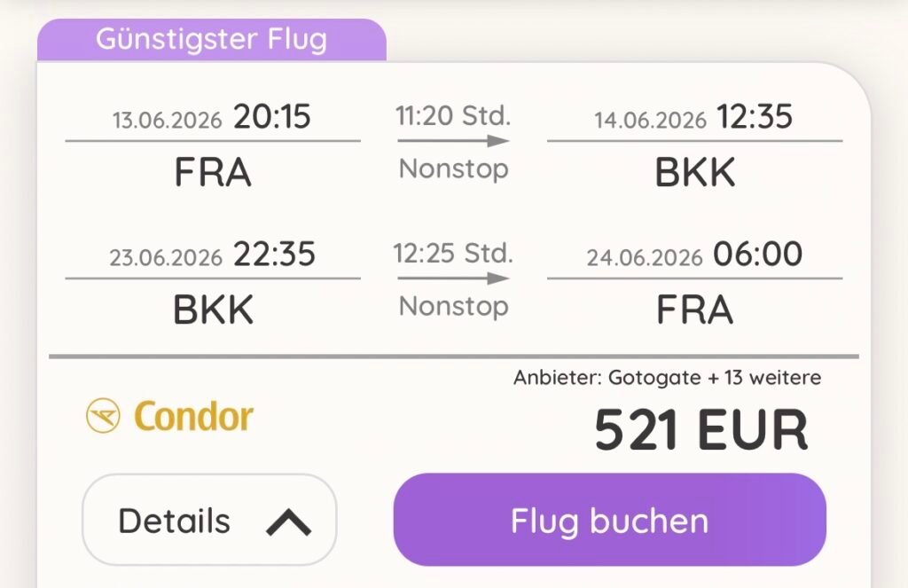Click the 06:00 return arrival time
The width and height of the screenshot is (908, 588).
click(x=757, y=255)
